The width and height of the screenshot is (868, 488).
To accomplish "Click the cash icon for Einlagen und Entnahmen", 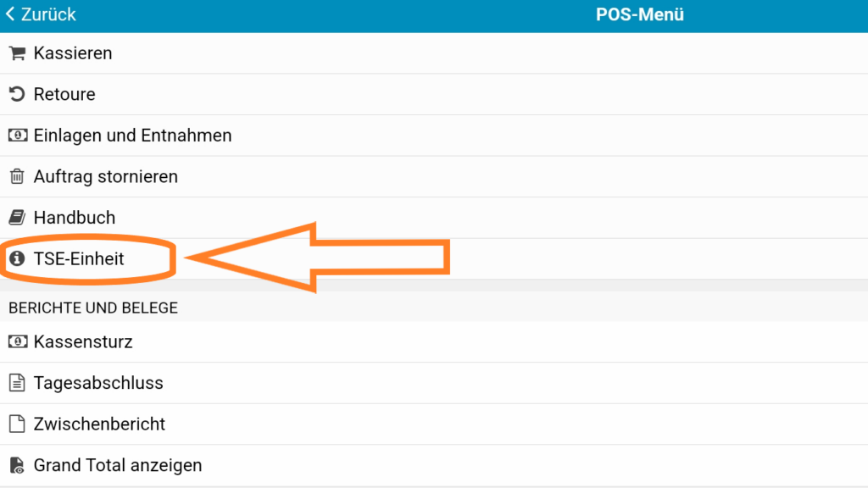I will (17, 135).
